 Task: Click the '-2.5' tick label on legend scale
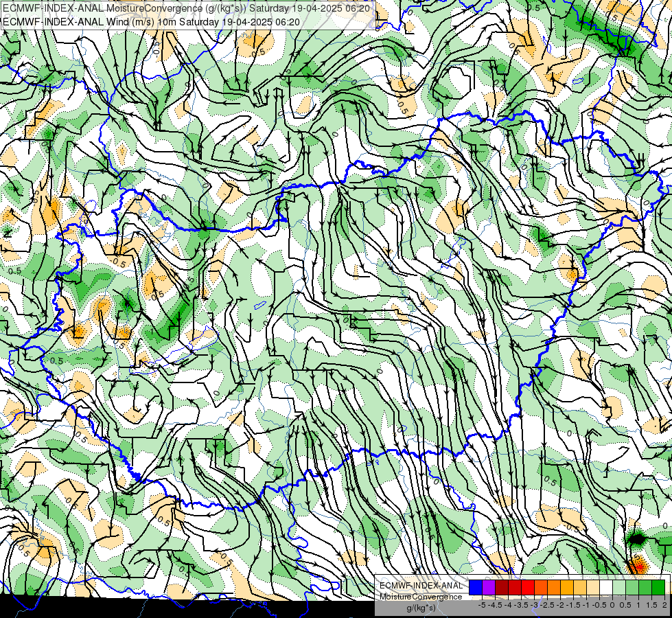548,605
